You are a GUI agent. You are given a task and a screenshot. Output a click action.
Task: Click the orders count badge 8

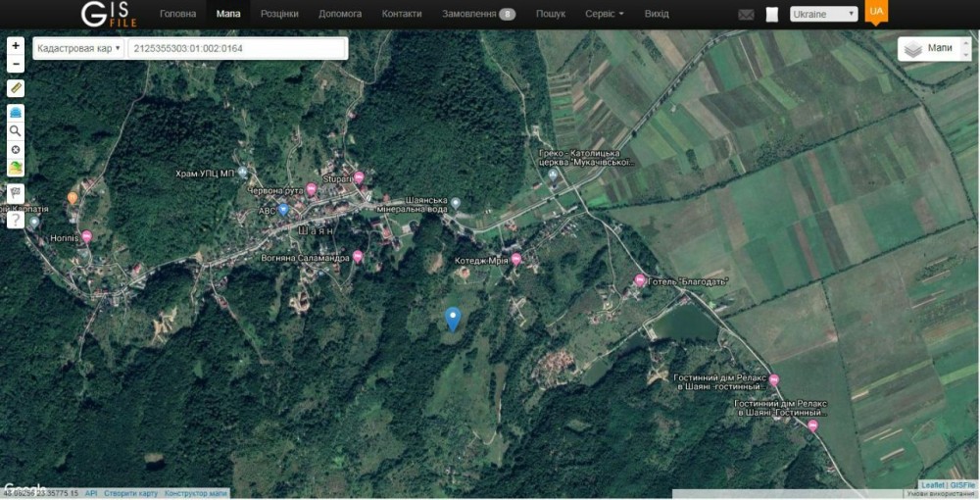tap(507, 14)
